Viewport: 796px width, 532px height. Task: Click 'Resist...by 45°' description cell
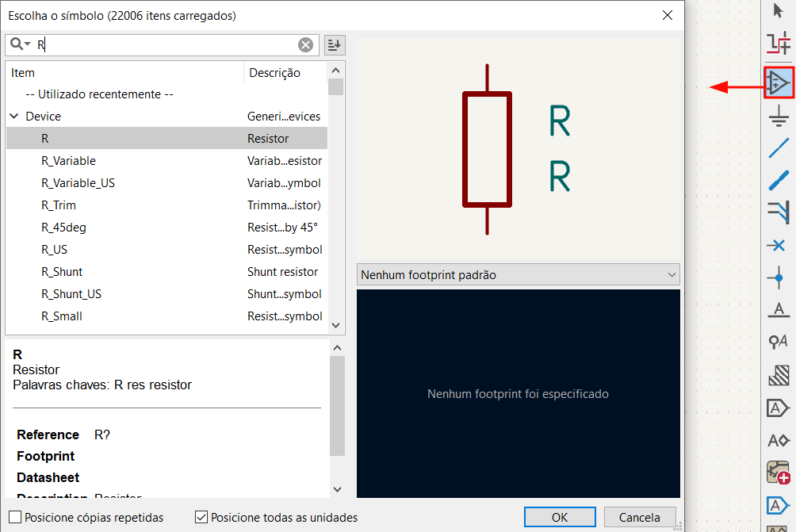coord(282,228)
